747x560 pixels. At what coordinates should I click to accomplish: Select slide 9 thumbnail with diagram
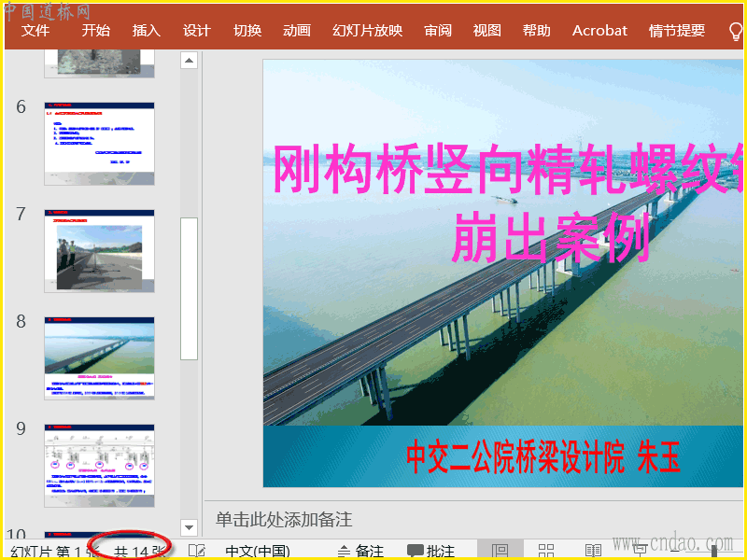pos(99,466)
